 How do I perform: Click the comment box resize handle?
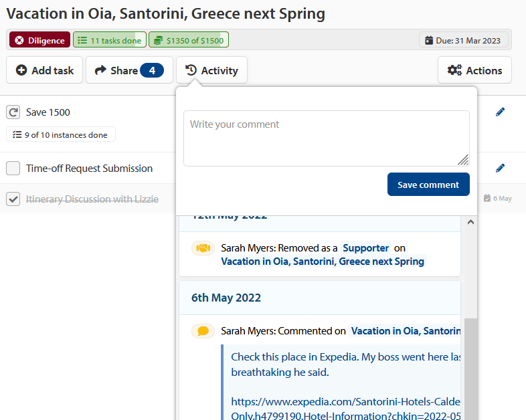tap(463, 160)
